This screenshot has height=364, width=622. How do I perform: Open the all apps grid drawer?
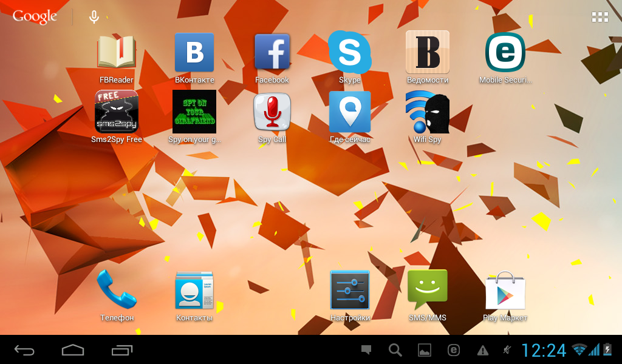600,17
